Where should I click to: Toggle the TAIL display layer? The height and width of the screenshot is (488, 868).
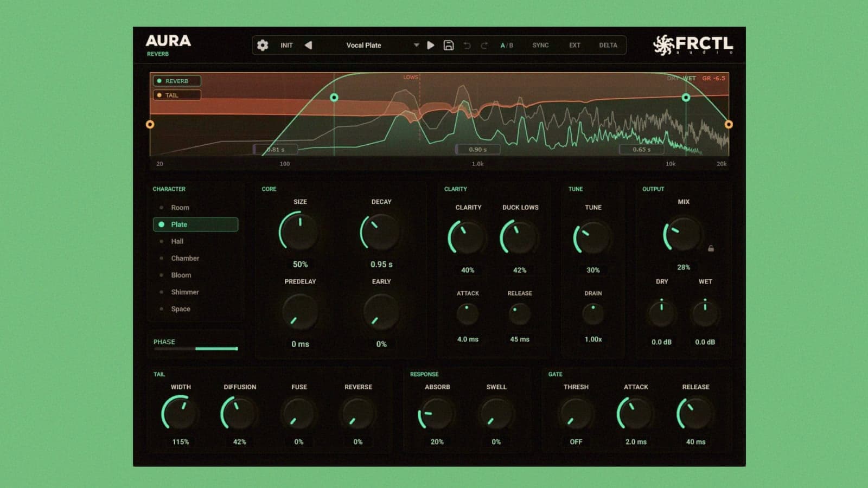[x=177, y=95]
